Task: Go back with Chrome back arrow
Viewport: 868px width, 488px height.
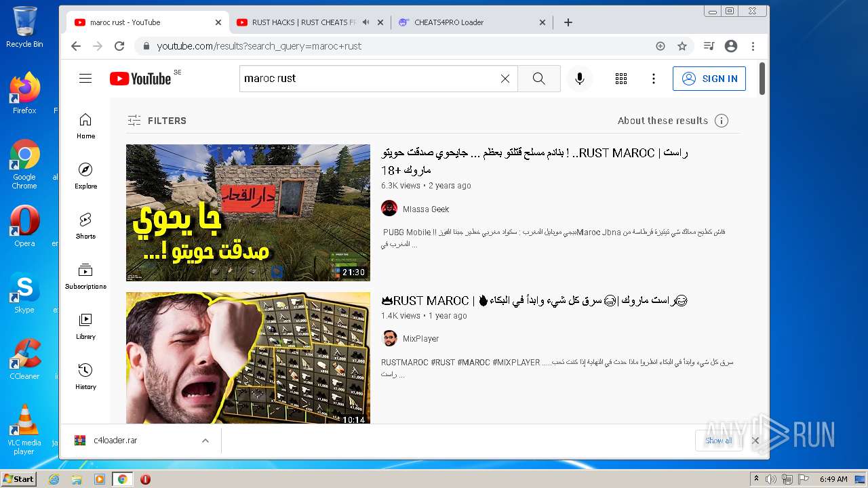Action: 76,46
